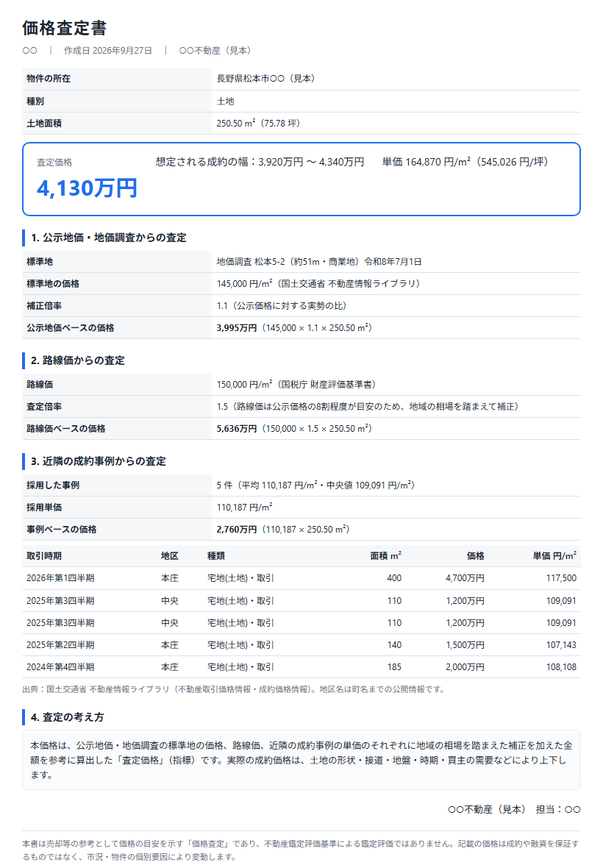The width and height of the screenshot is (603, 868).
Task: Select the price 3,995万円
Action: [237, 328]
